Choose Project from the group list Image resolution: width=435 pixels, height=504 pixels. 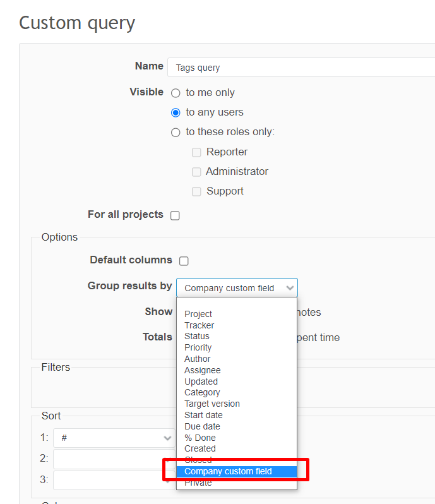(x=198, y=314)
